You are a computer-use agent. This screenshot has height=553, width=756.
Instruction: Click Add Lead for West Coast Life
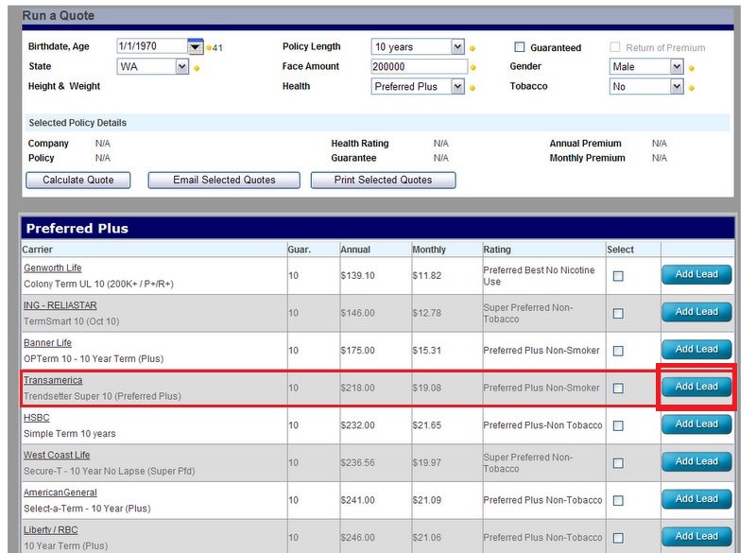click(696, 461)
